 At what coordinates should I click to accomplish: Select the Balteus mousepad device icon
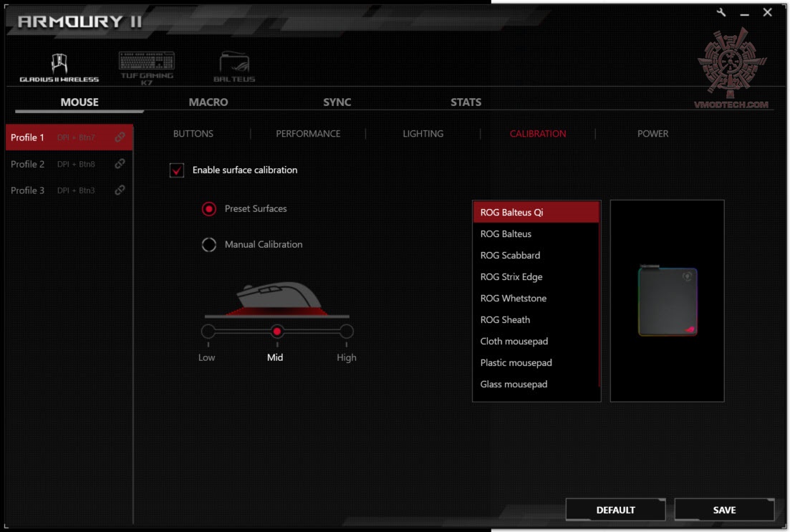(234, 67)
